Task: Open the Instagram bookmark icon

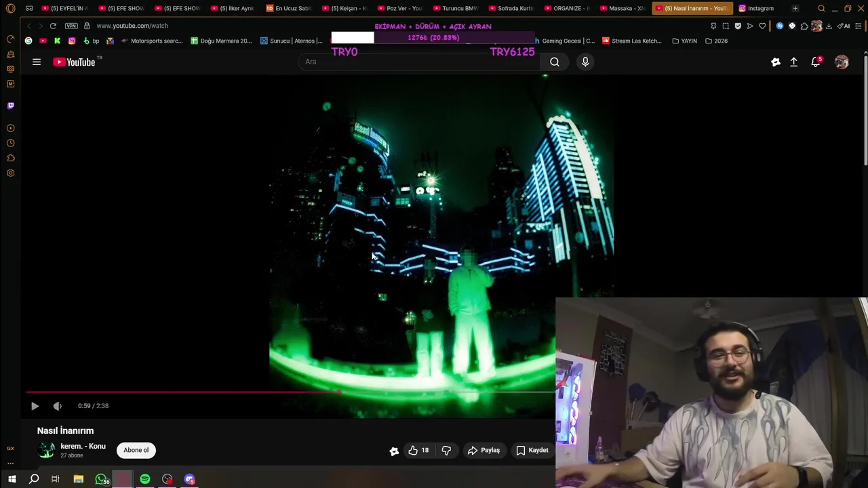Action: (x=71, y=41)
